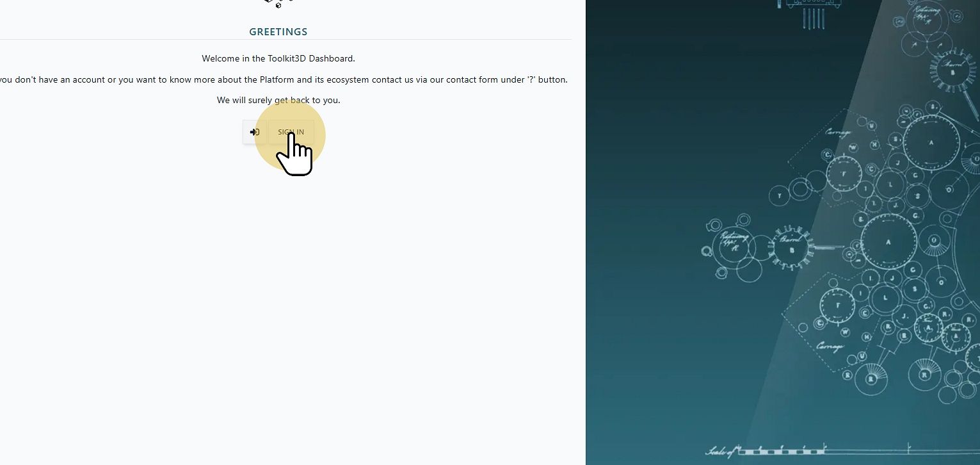
Task: Click the 'Welcome in the Toolkit3D Dashboard' text
Action: coord(278,58)
